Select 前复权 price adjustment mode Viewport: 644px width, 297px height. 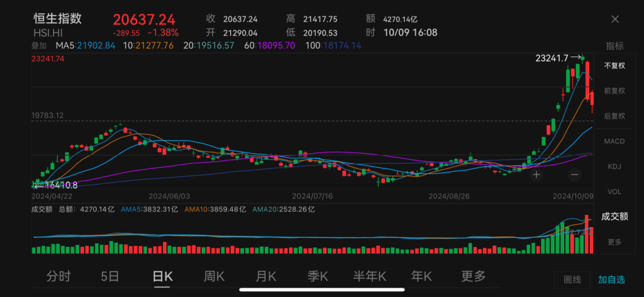(614, 90)
